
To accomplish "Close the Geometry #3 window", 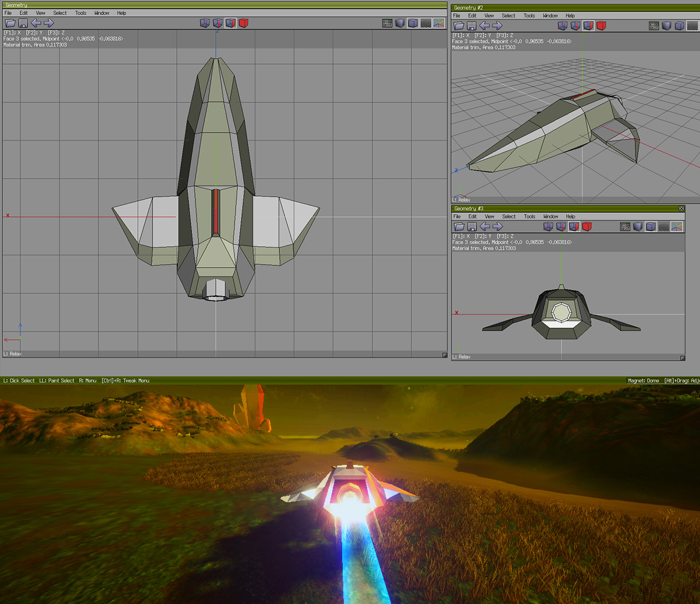I will pos(681,208).
